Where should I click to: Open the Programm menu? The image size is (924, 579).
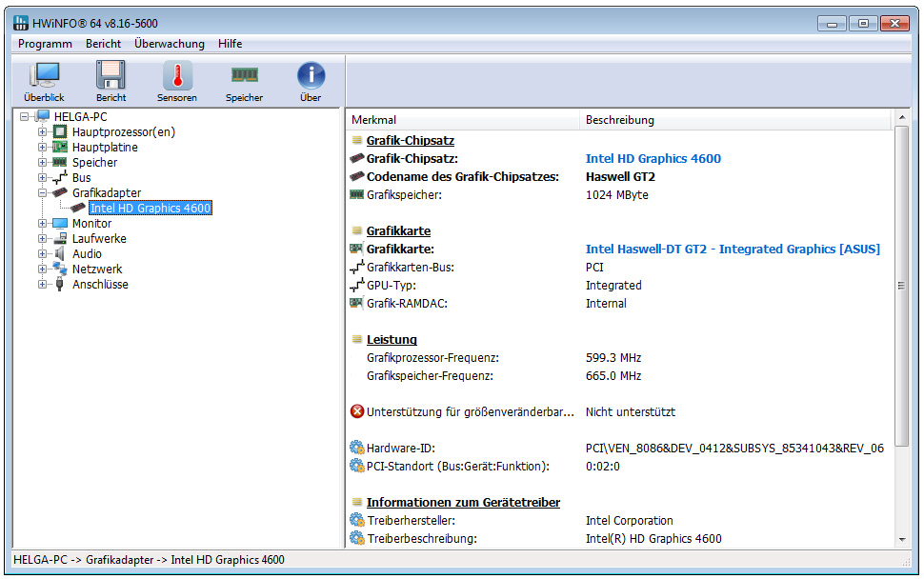click(x=45, y=44)
